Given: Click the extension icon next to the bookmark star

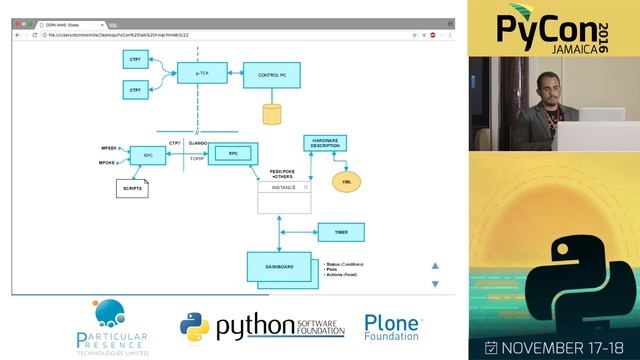Looking at the screenshot, I should [424, 35].
